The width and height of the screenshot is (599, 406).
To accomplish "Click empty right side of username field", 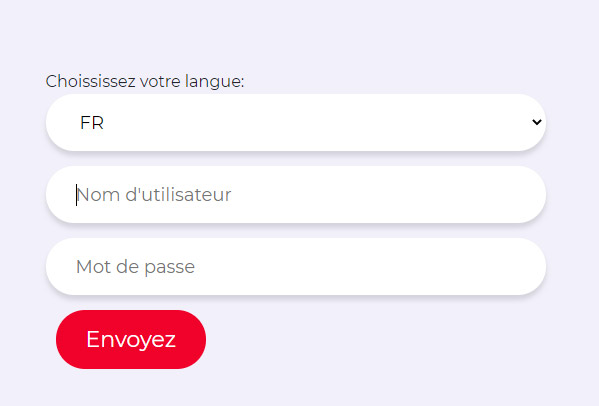I will coord(420,194).
